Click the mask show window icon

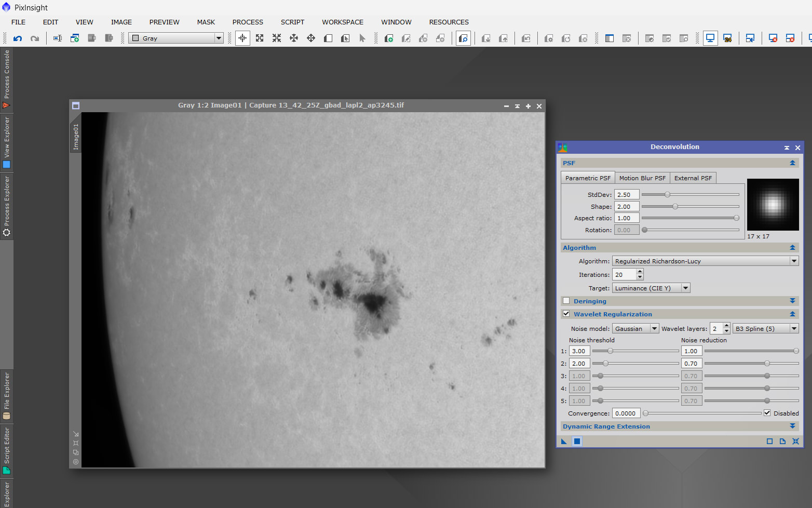(610, 38)
